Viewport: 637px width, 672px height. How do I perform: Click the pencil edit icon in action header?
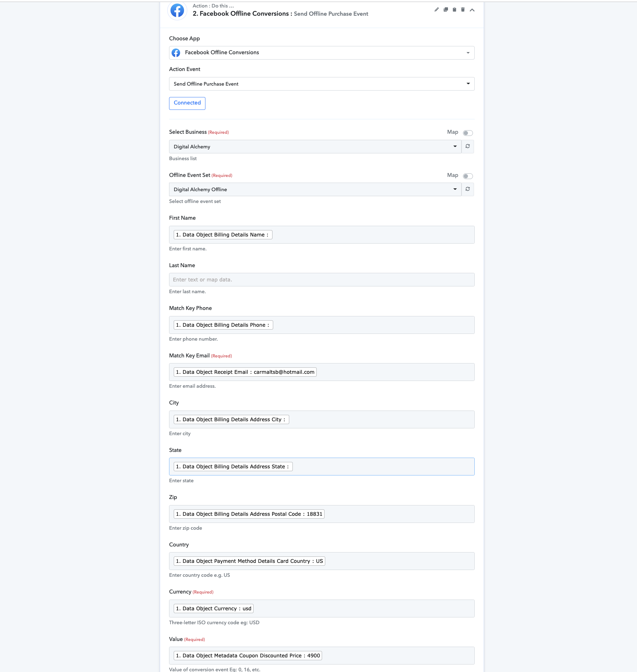tap(437, 10)
